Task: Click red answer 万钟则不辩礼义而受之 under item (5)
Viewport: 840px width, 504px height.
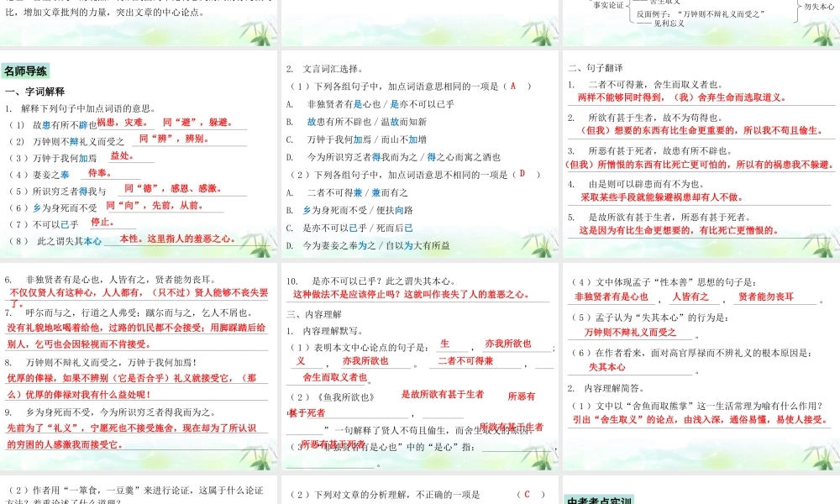Action: pos(630,332)
